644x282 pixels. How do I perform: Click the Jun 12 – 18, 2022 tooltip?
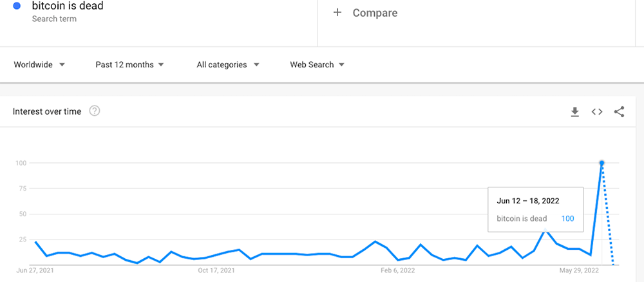(536, 209)
